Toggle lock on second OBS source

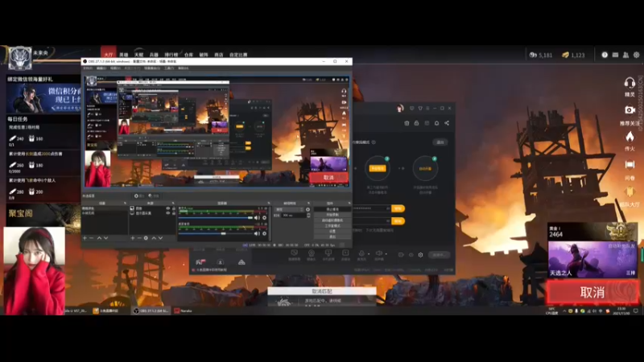coord(174,213)
